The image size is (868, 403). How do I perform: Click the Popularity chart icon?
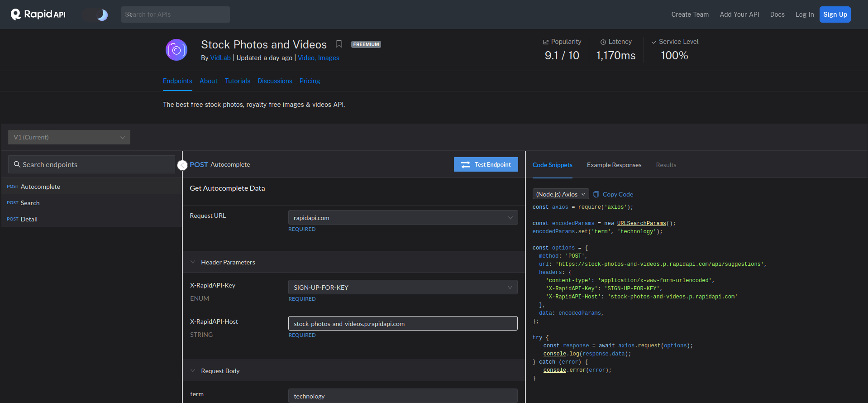pyautogui.click(x=546, y=42)
